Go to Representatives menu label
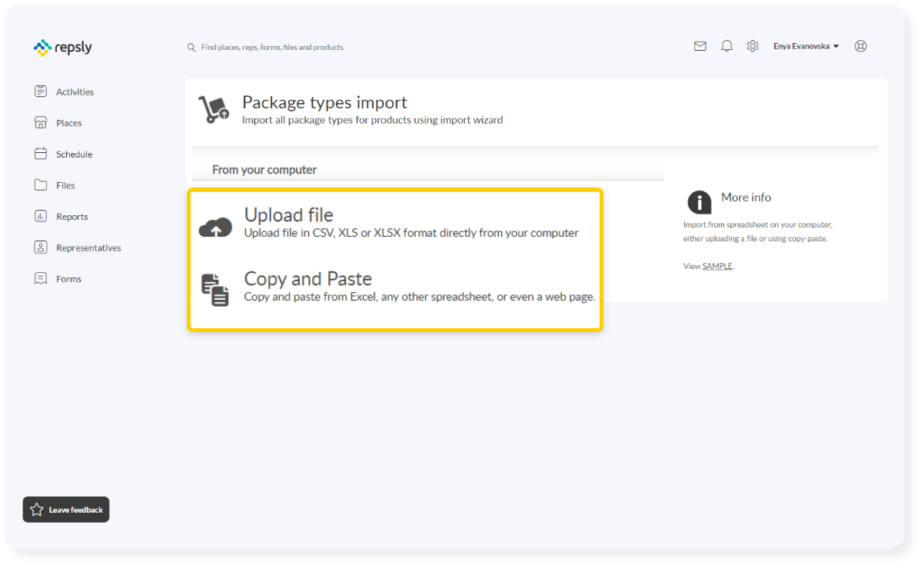924x568 pixels. (88, 248)
